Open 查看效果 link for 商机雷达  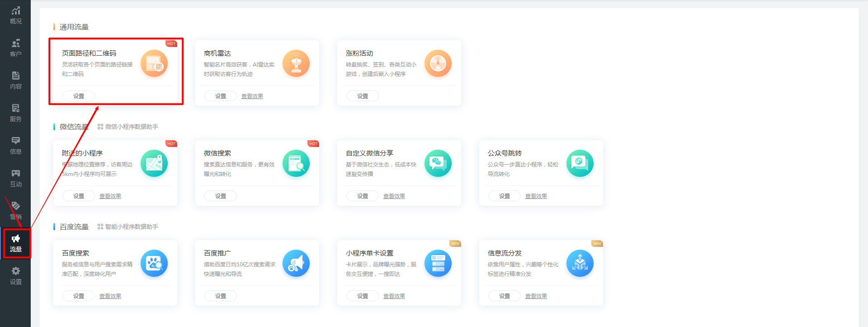pos(252,96)
